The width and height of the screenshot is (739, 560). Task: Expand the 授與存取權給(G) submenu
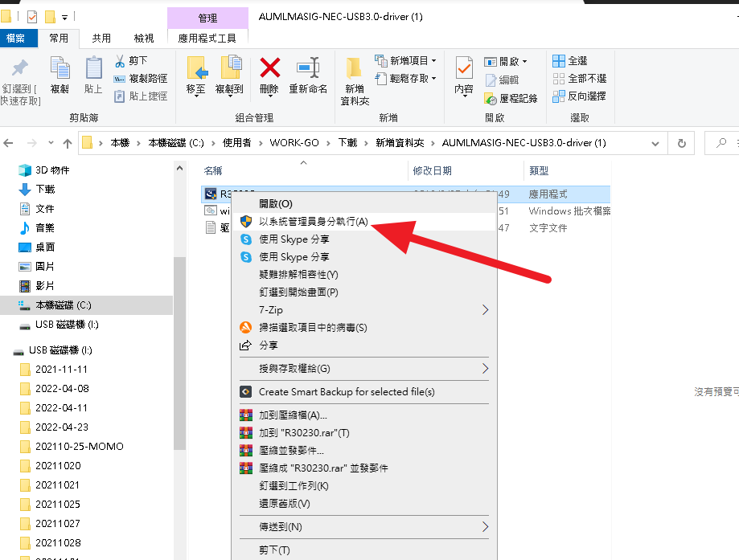[363, 369]
